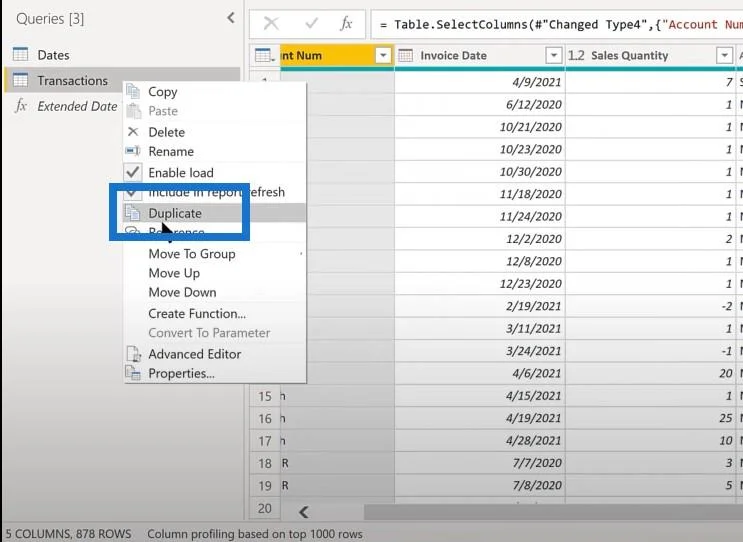Click the Rename icon in menu

click(133, 151)
